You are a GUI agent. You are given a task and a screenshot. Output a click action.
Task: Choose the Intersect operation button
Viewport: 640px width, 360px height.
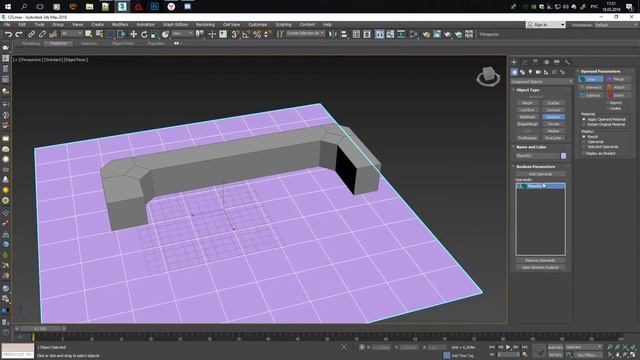[x=590, y=87]
